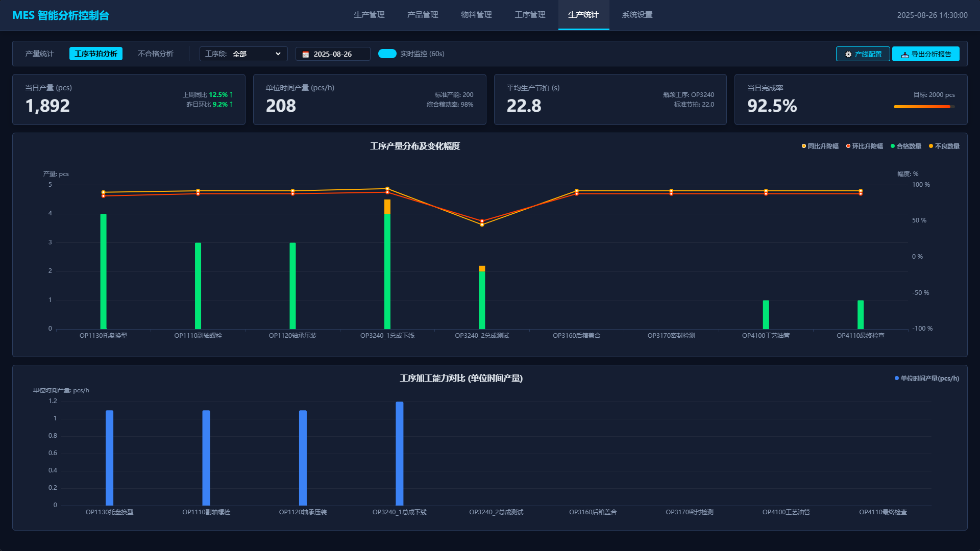Toggle 合格数量 green legend marker

point(893,146)
